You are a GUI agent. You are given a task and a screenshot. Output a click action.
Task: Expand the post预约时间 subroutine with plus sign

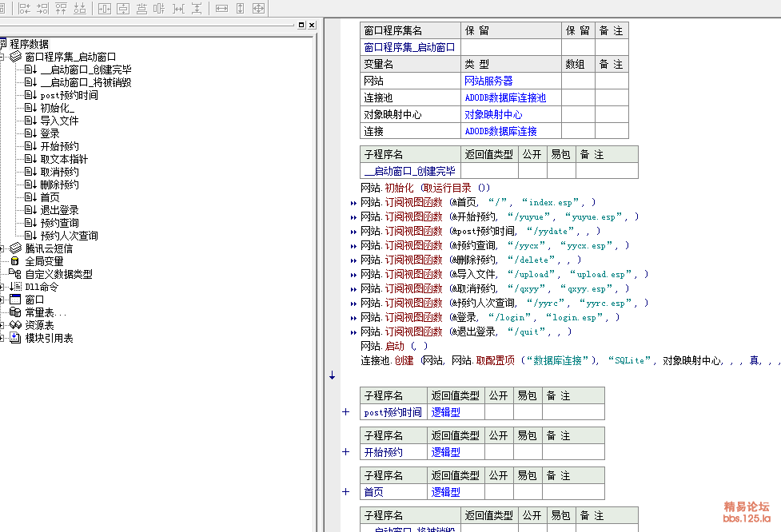(x=345, y=412)
